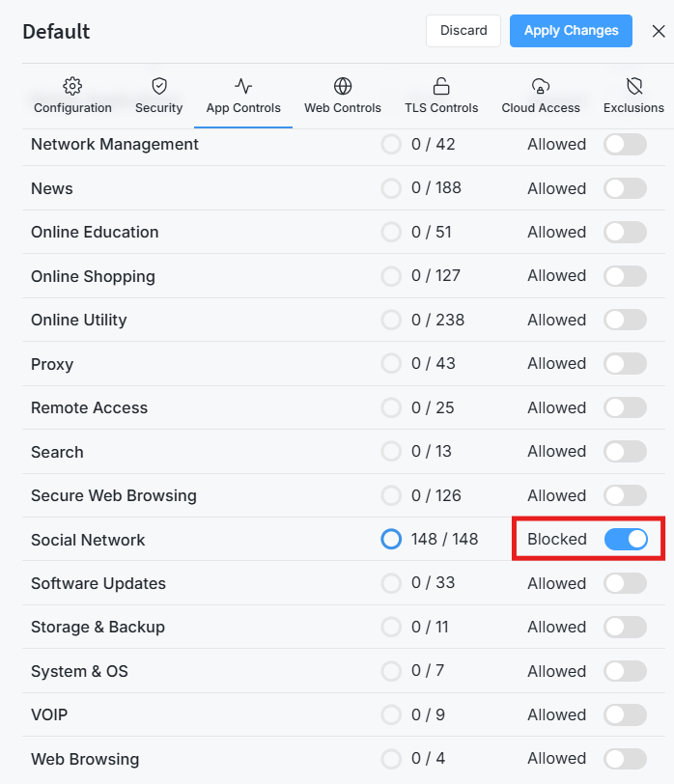The height and width of the screenshot is (784, 674).
Task: Select the App Controls tab label
Action: (243, 108)
